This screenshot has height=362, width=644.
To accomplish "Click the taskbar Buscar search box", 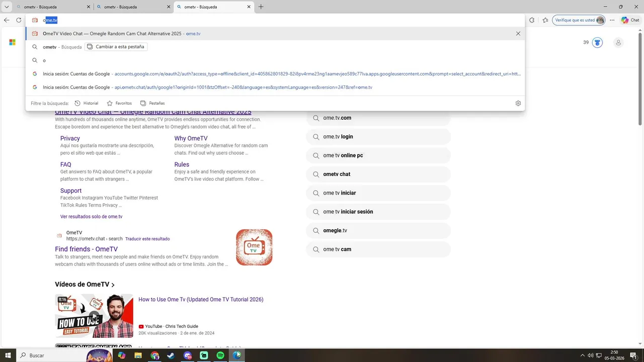I will (x=65, y=355).
